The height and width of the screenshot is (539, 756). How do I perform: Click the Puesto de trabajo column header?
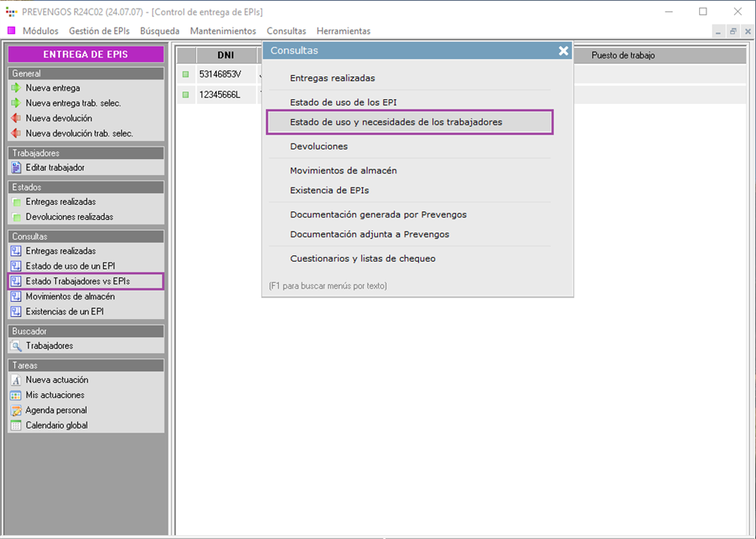(x=622, y=56)
